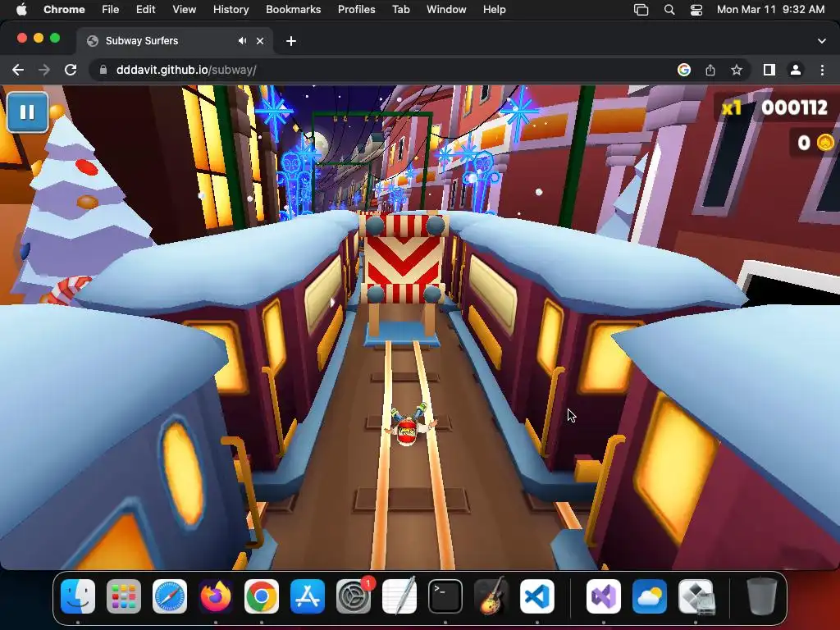
Task: Open Terminal from the Dock
Action: [445, 596]
